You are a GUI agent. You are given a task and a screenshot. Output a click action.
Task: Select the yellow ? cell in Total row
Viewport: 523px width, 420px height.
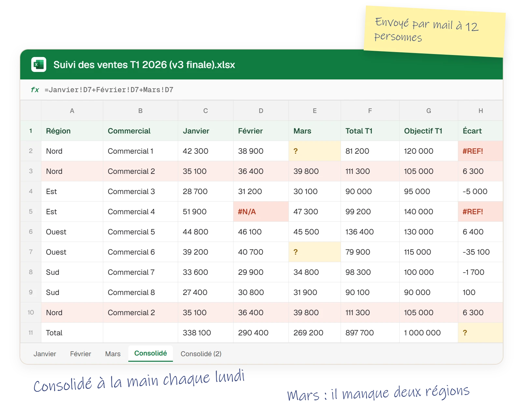(480, 333)
